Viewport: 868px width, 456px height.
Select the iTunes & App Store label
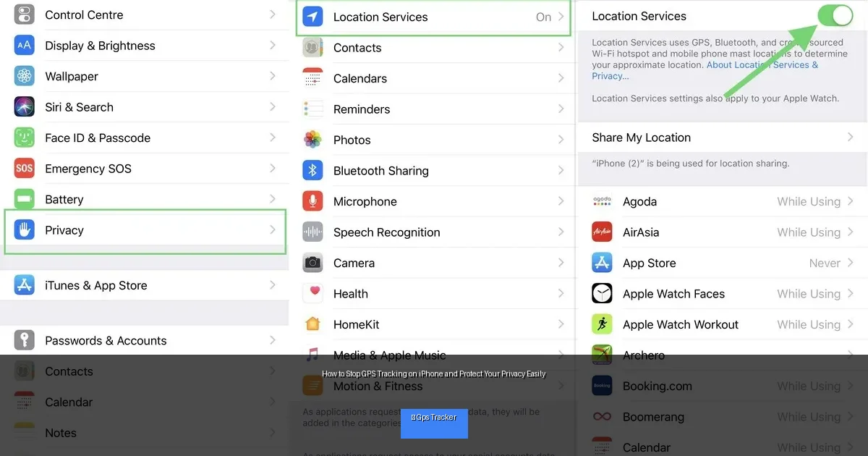coord(96,285)
